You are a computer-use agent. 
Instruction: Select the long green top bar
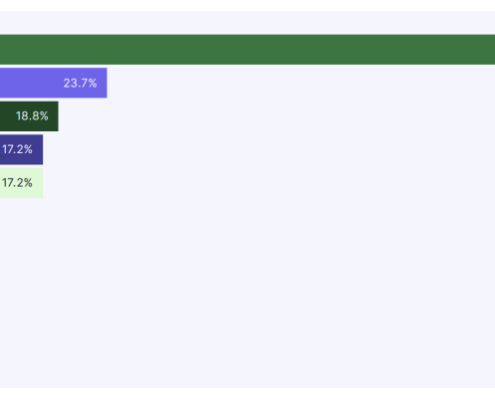(x=247, y=49)
